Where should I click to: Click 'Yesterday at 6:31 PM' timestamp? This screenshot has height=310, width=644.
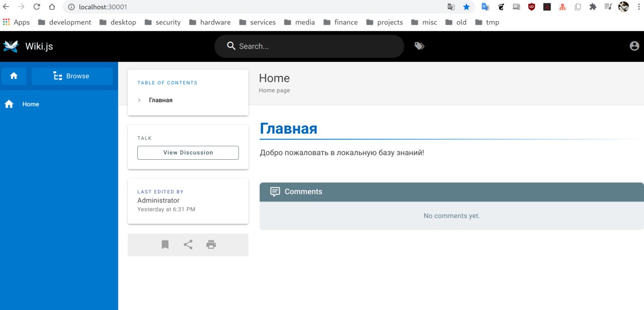[166, 210]
